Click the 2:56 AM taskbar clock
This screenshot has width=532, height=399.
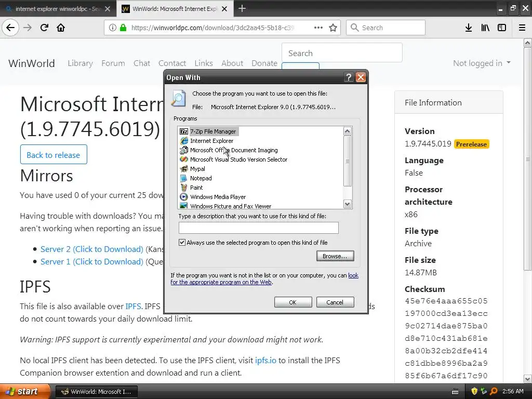(513, 391)
